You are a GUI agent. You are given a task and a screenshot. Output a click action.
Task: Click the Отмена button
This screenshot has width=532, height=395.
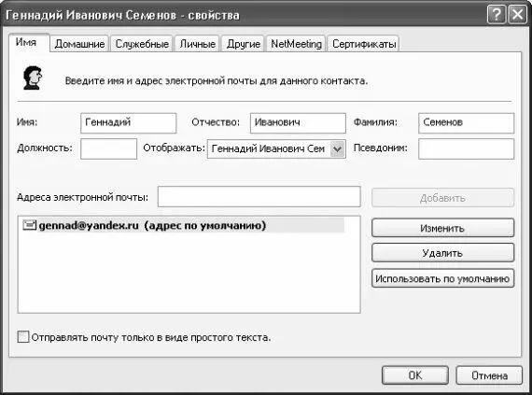tap(489, 375)
